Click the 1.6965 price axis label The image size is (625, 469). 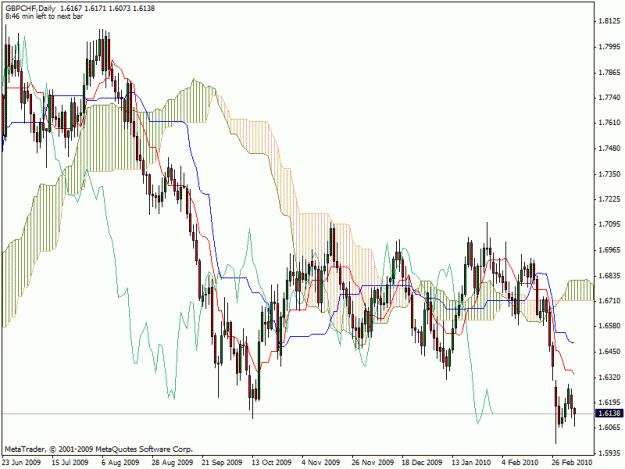(x=610, y=250)
